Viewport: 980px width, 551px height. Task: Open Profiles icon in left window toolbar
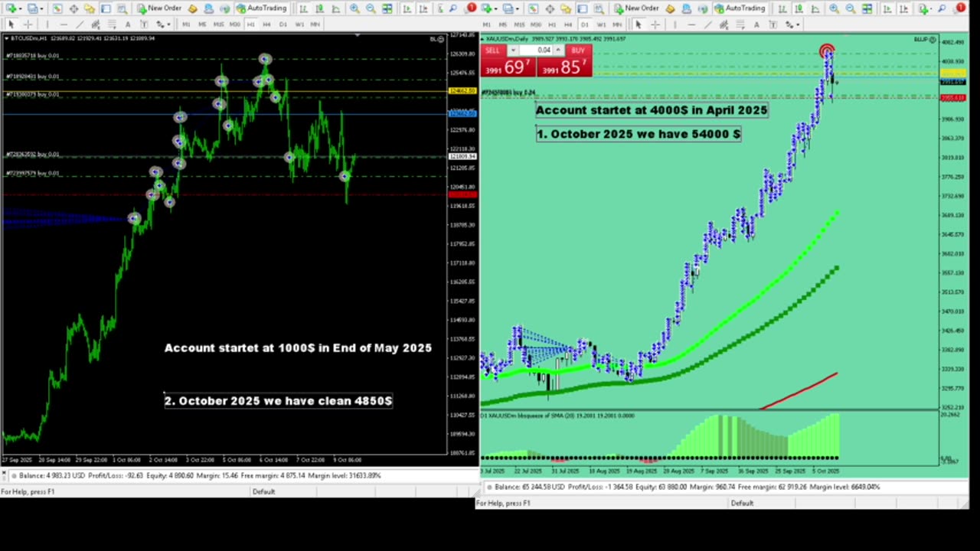pyautogui.click(x=32, y=8)
